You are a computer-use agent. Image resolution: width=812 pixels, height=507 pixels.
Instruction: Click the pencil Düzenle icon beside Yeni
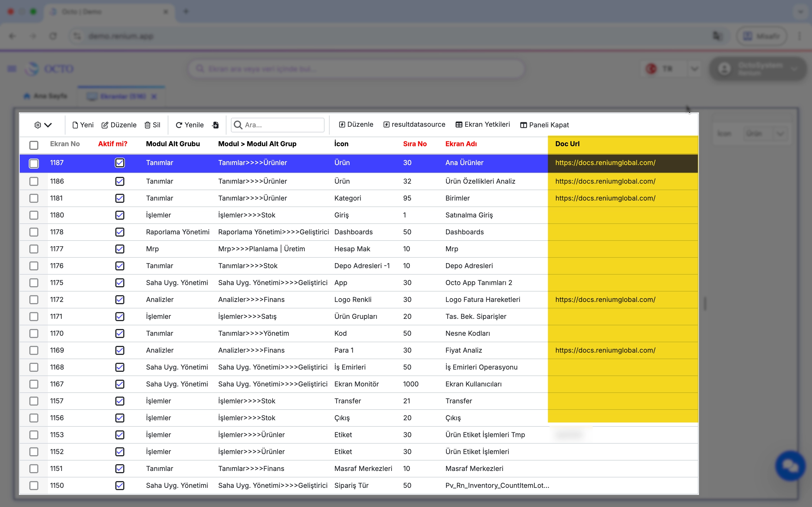point(105,125)
